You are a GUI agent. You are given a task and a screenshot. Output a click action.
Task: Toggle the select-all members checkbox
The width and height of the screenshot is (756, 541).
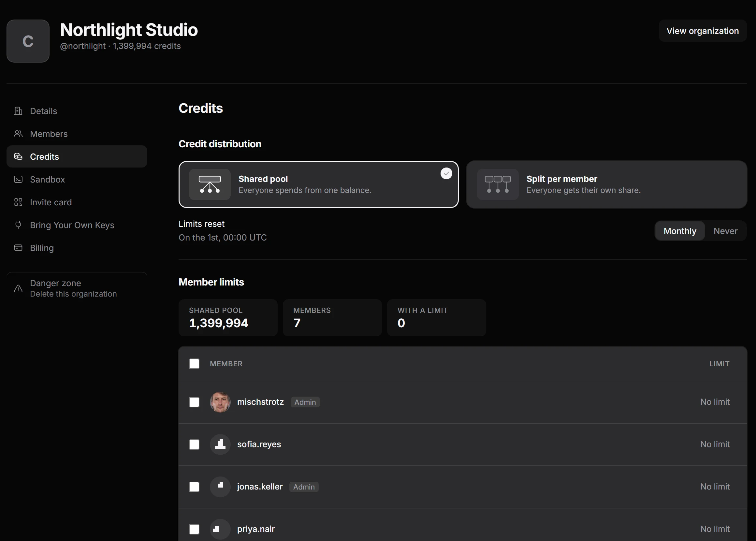[194, 364]
